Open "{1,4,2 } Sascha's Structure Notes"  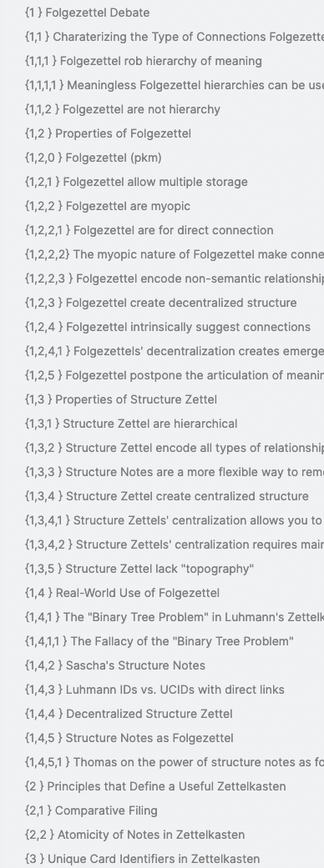point(115,666)
